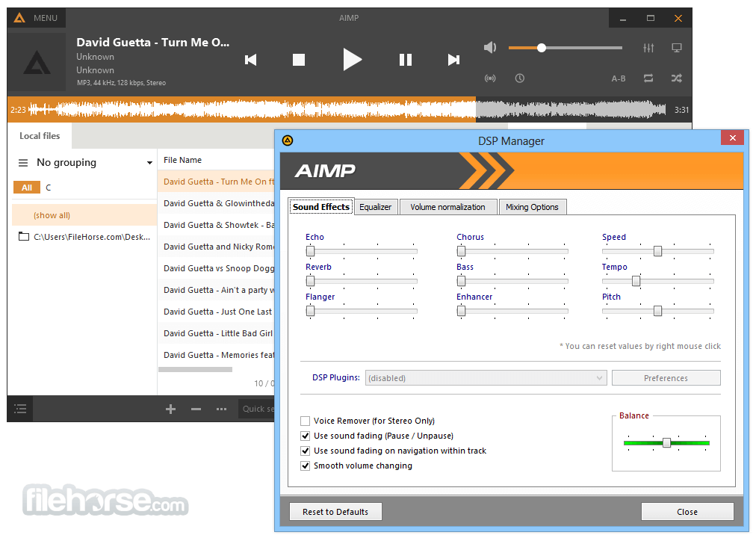This screenshot has width=756, height=538.
Task: Click the DSP Preferences button
Action: pos(666,378)
